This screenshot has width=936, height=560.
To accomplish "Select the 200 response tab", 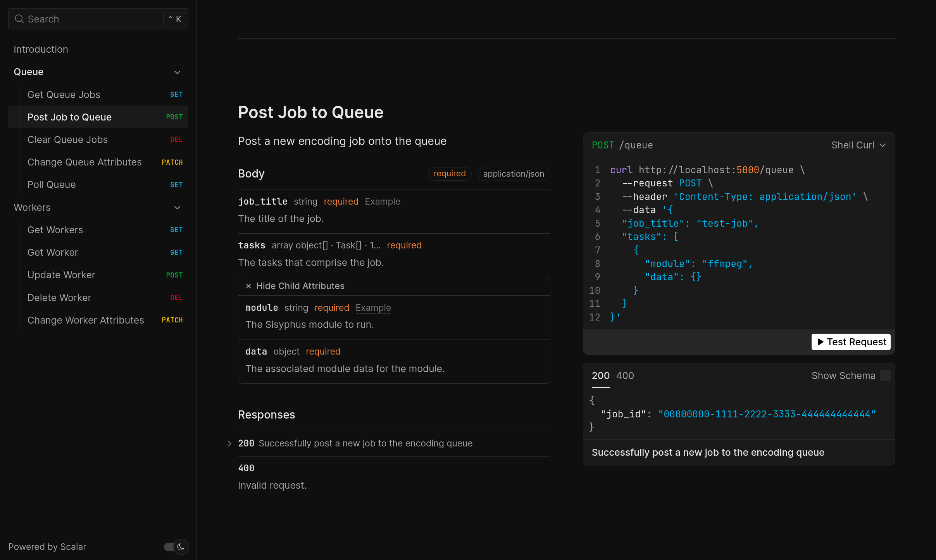I will [x=600, y=376].
